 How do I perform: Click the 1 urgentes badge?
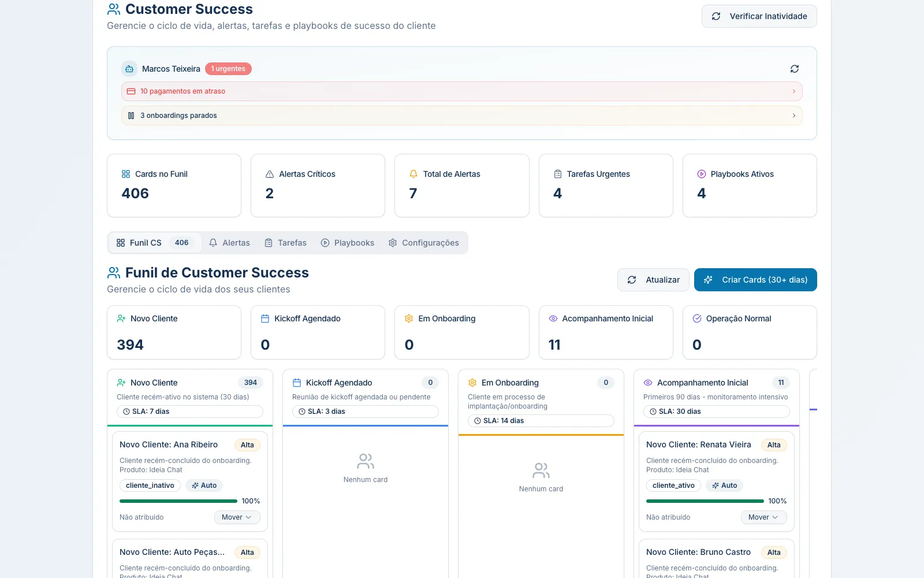click(x=228, y=69)
